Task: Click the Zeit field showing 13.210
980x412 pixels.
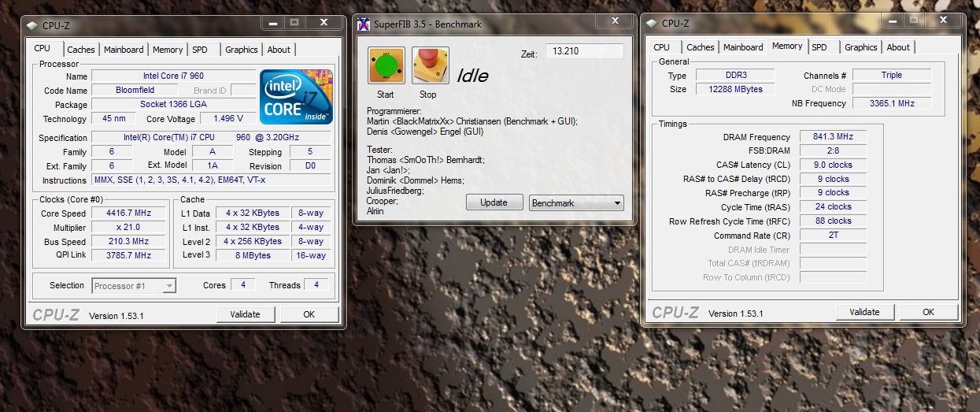Action: 584,51
